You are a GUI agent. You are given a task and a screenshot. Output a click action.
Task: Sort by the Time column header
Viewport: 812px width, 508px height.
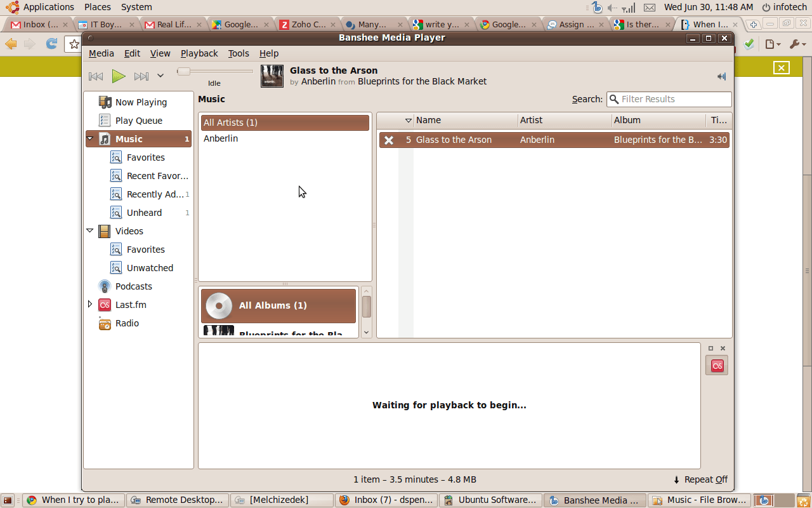click(x=718, y=120)
